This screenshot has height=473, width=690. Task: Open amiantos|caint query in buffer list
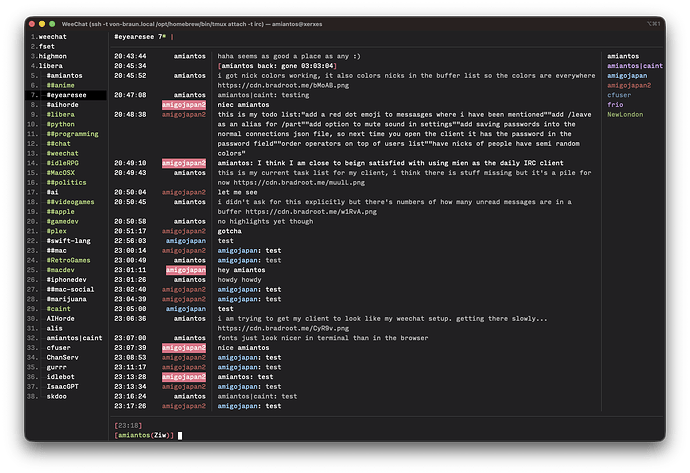tap(74, 338)
